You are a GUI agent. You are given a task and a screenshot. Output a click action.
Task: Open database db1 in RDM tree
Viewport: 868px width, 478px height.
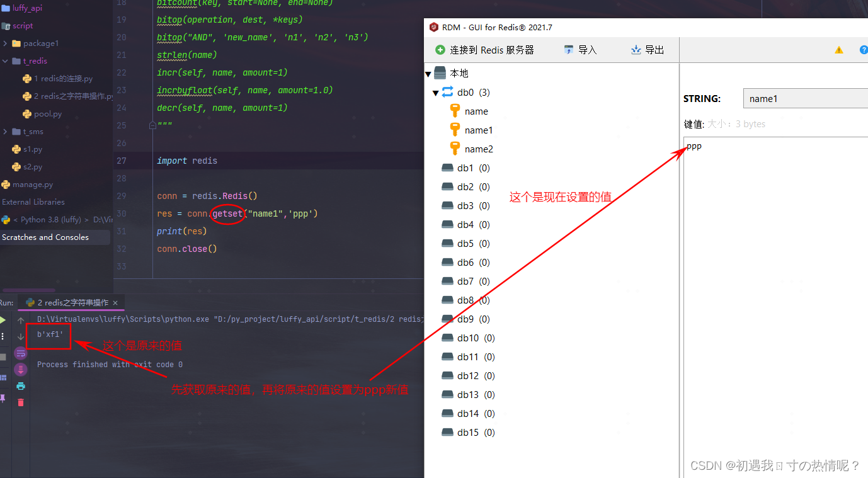465,168
